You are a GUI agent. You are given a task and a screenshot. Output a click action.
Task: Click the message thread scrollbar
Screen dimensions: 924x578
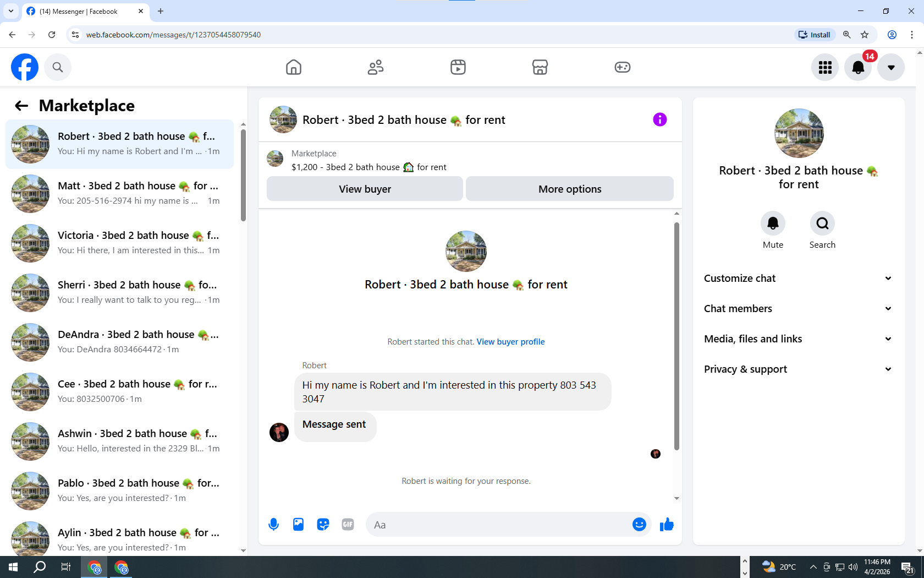point(676,336)
